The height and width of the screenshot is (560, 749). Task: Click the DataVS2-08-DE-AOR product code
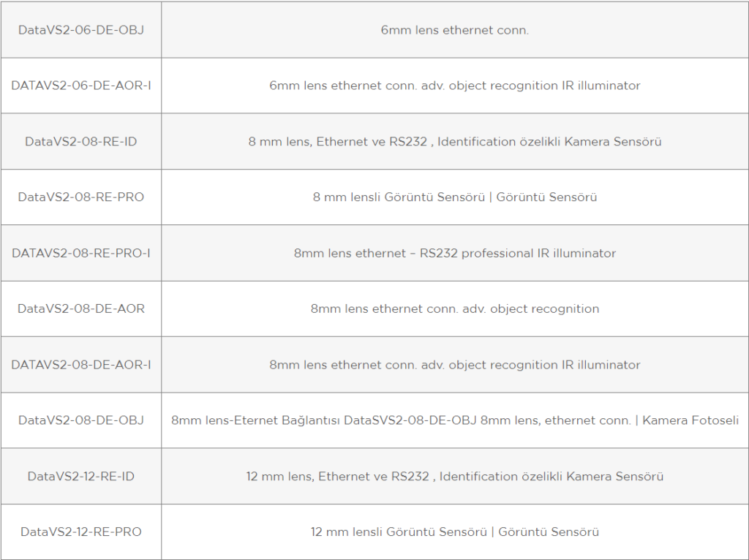pyautogui.click(x=80, y=309)
